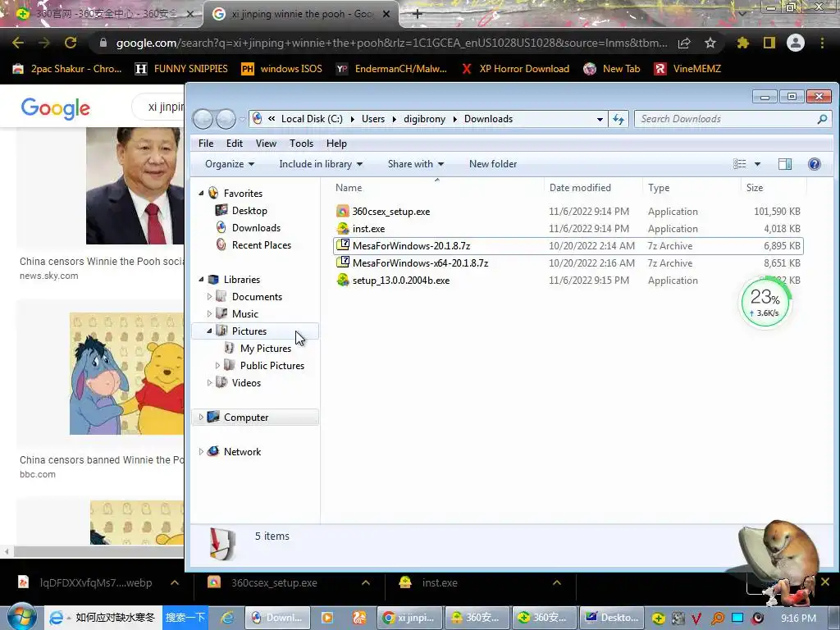
Task: Select Recent Places in Favorites
Action: [262, 244]
